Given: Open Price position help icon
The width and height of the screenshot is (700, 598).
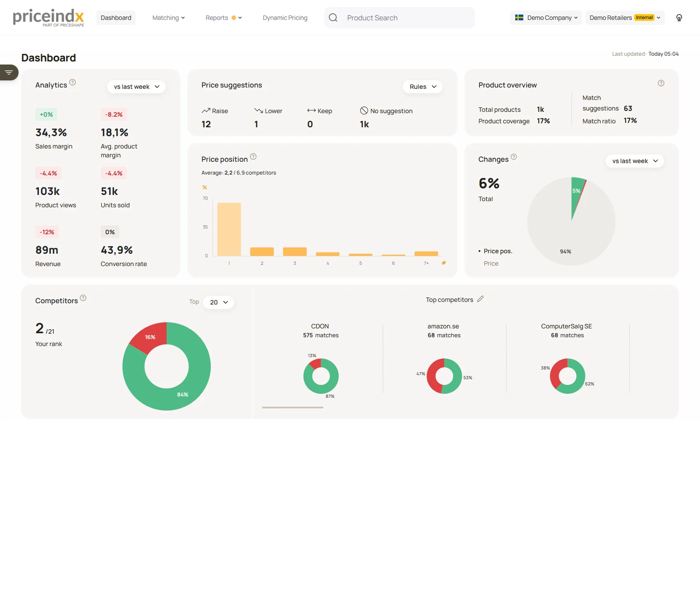Looking at the screenshot, I should coord(253,156).
